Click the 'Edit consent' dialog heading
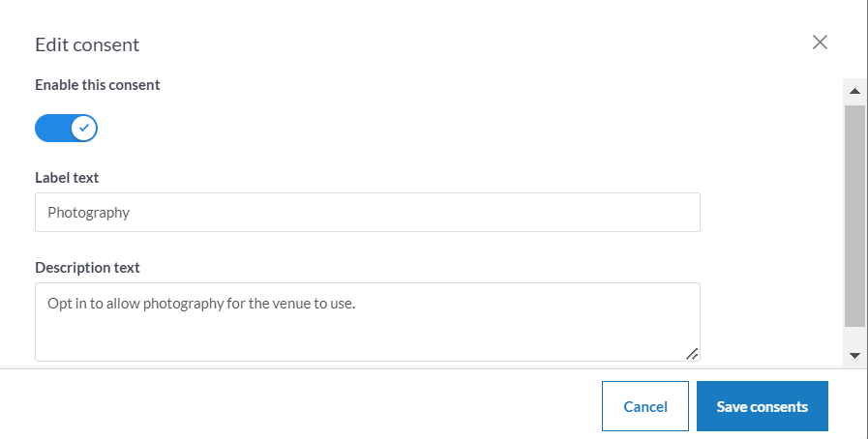The image size is (868, 439). [x=87, y=44]
